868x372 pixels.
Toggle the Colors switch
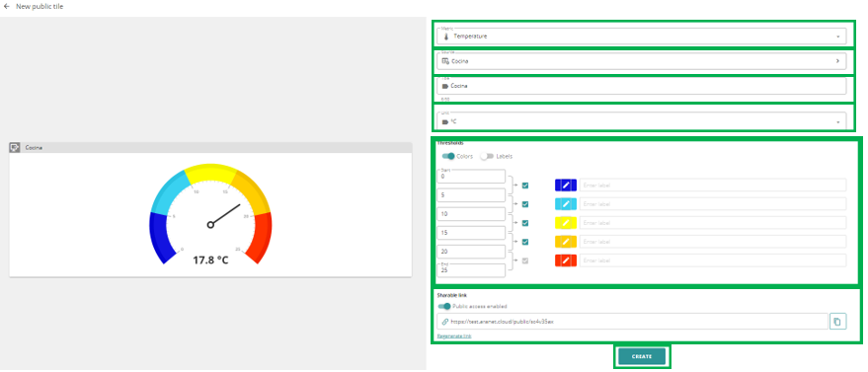(x=448, y=157)
